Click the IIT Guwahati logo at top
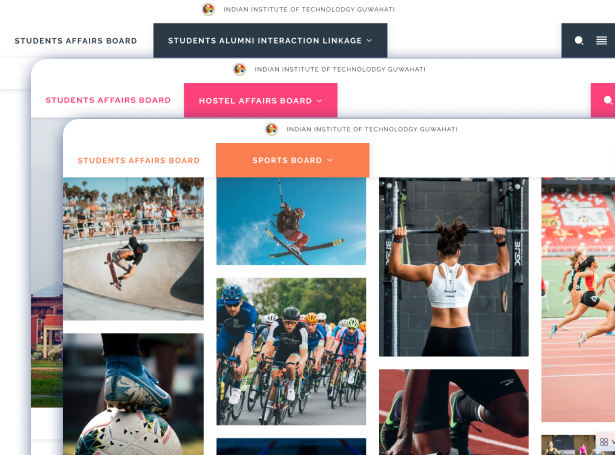This screenshot has height=455, width=615. tap(208, 9)
